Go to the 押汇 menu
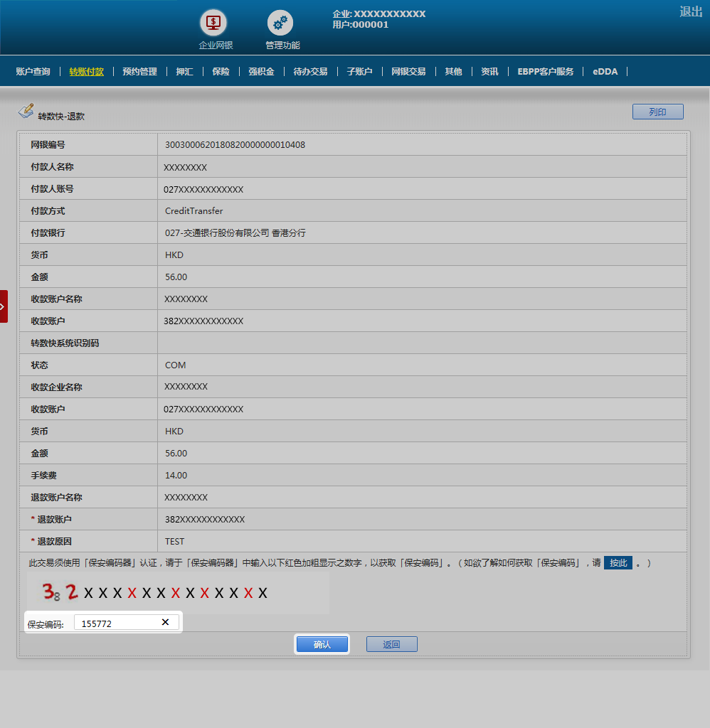 184,72
